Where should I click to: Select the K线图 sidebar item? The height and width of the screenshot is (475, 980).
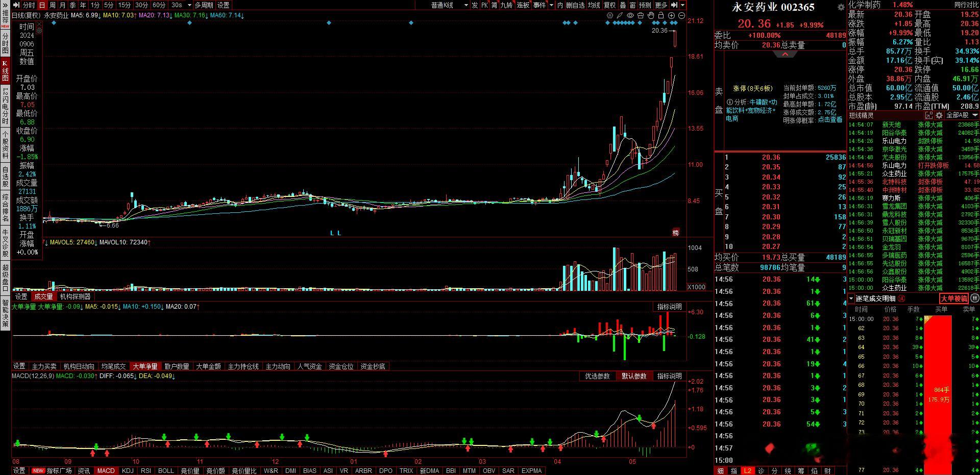pyautogui.click(x=5, y=71)
